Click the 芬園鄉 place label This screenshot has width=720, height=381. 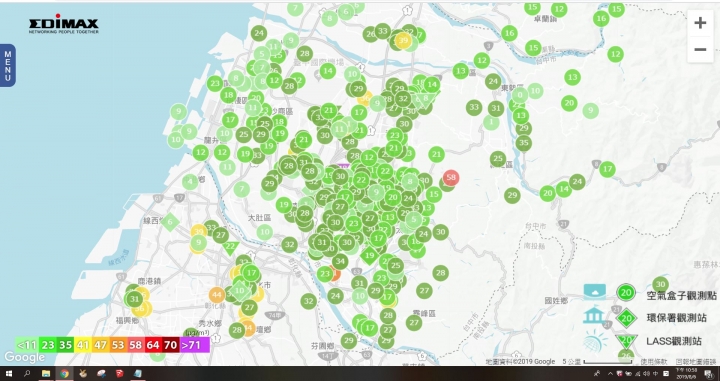coord(322,346)
